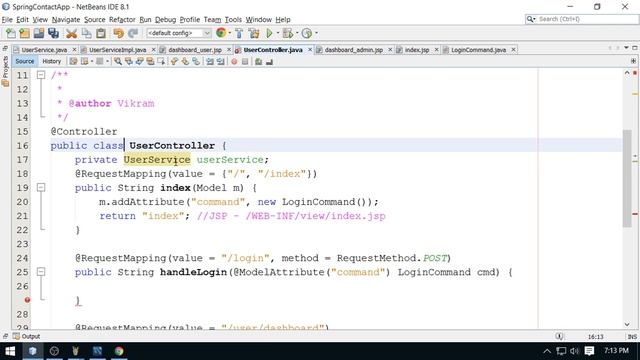Open the Navigate menu
Image resolution: width=640 pixels, height=360 pixels.
pos(66,20)
